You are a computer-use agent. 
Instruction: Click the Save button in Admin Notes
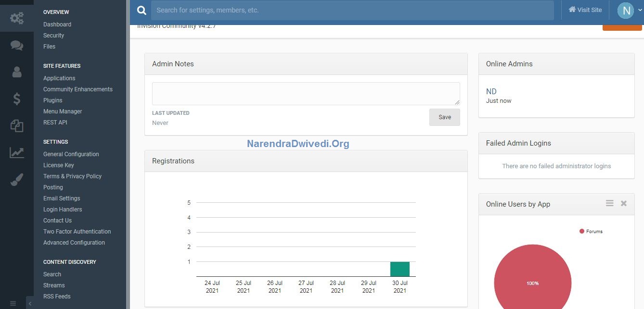444,117
